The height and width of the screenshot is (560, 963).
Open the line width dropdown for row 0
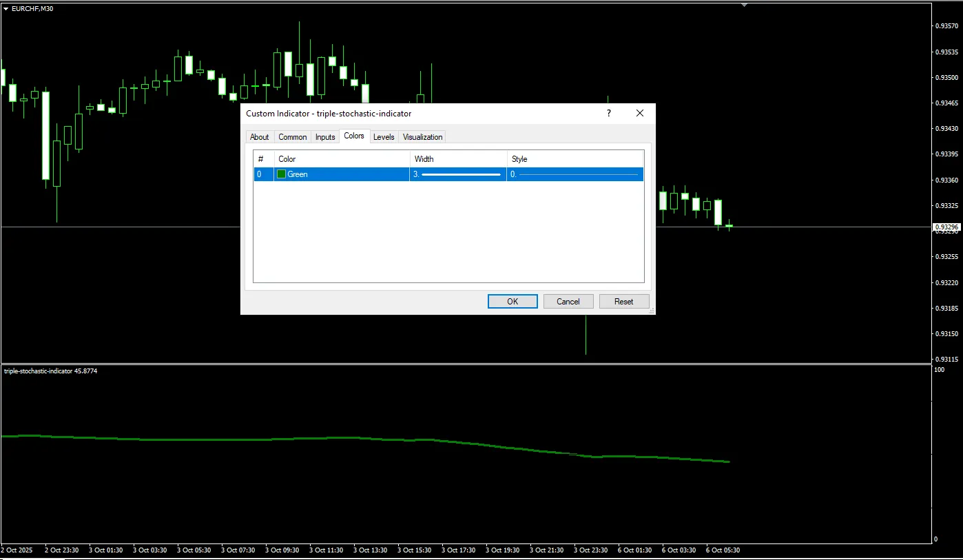[458, 174]
